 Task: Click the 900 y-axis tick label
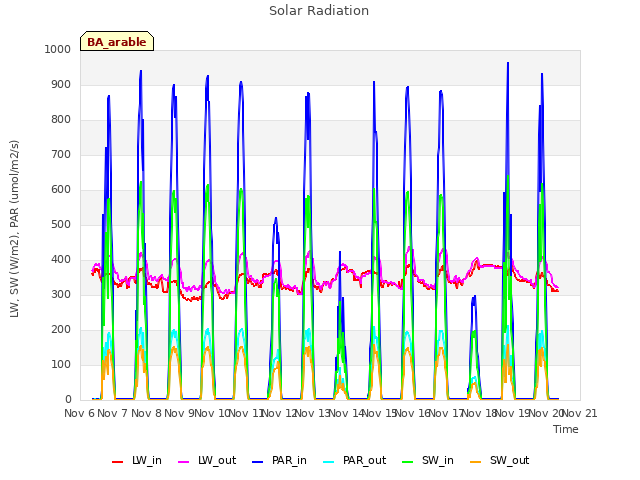point(61,84)
